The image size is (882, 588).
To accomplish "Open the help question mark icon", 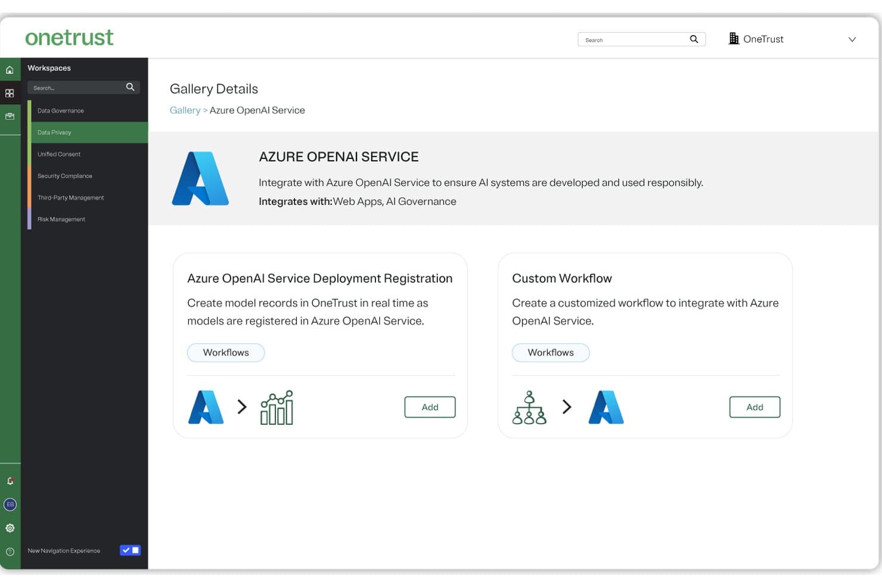I will [x=10, y=551].
